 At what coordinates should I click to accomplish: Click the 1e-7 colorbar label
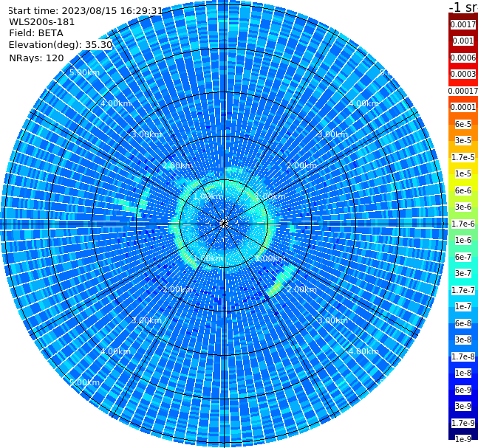463,306
